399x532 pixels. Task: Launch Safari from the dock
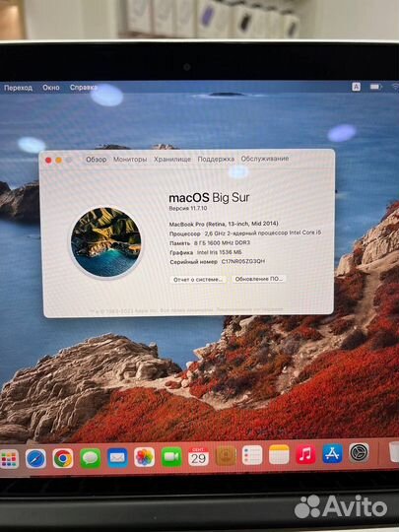pyautogui.click(x=35, y=458)
